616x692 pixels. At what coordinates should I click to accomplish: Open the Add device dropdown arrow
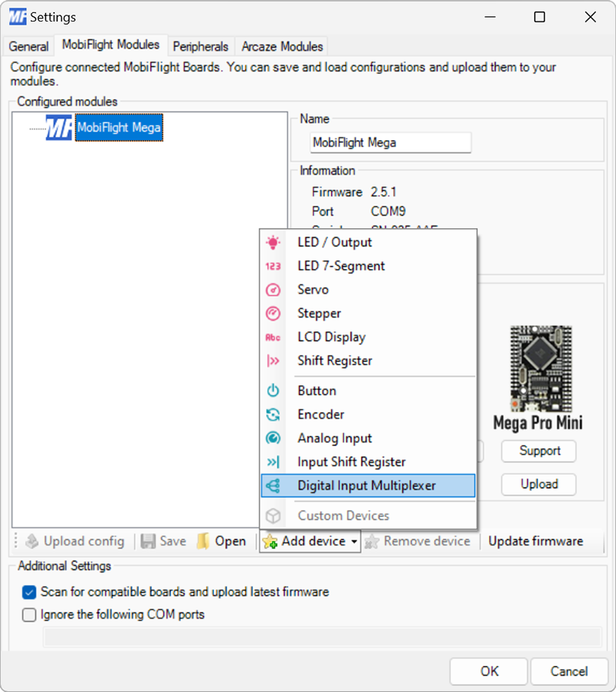(x=353, y=541)
